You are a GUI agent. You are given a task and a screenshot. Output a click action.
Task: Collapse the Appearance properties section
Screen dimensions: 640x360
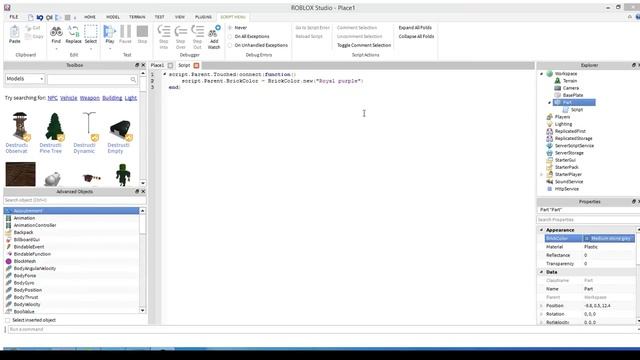542,230
